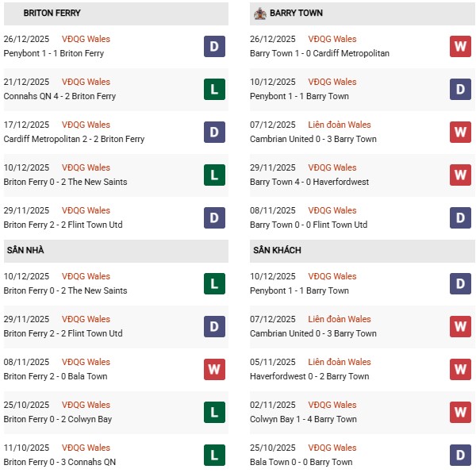Click the L badge for Connahs QN 4-2 result

click(x=215, y=89)
